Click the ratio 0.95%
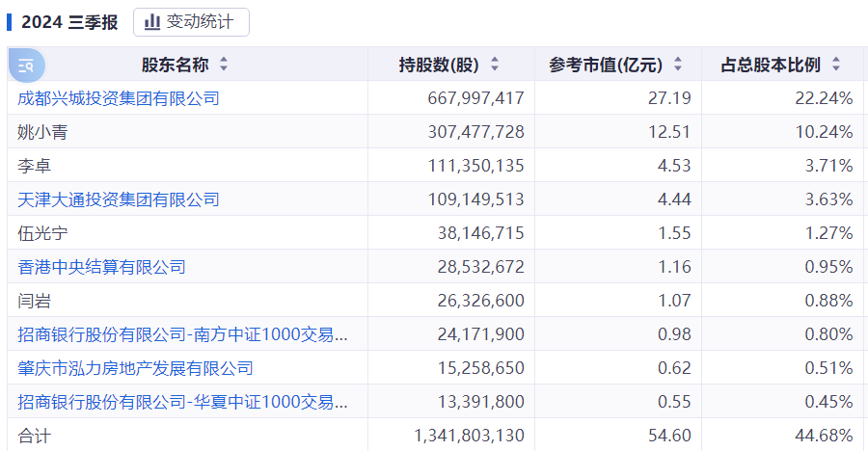Viewport: 868px width, 451px height. click(x=828, y=267)
